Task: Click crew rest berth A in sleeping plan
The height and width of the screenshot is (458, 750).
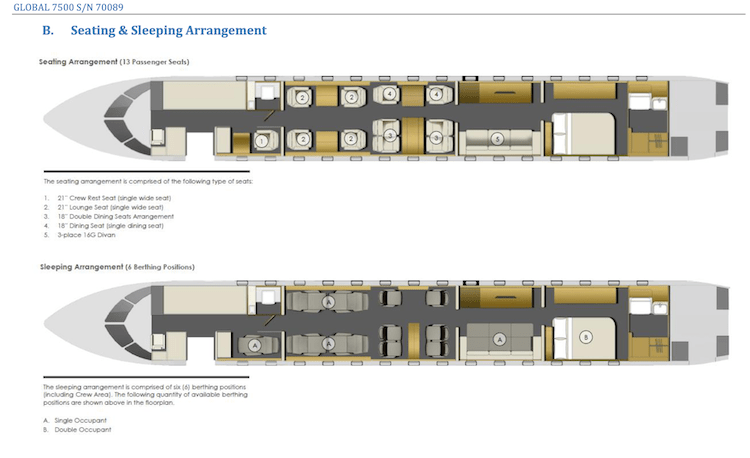Action: tap(254, 343)
